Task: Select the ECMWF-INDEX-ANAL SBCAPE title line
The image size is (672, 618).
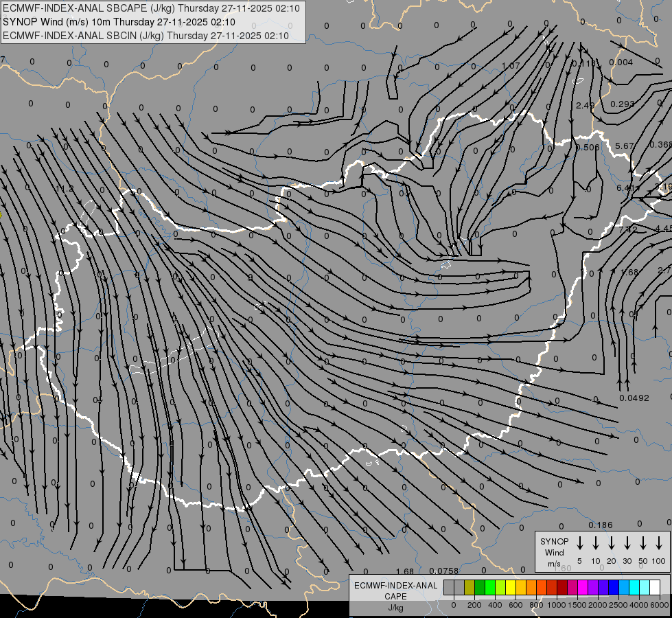Action: click(x=151, y=8)
